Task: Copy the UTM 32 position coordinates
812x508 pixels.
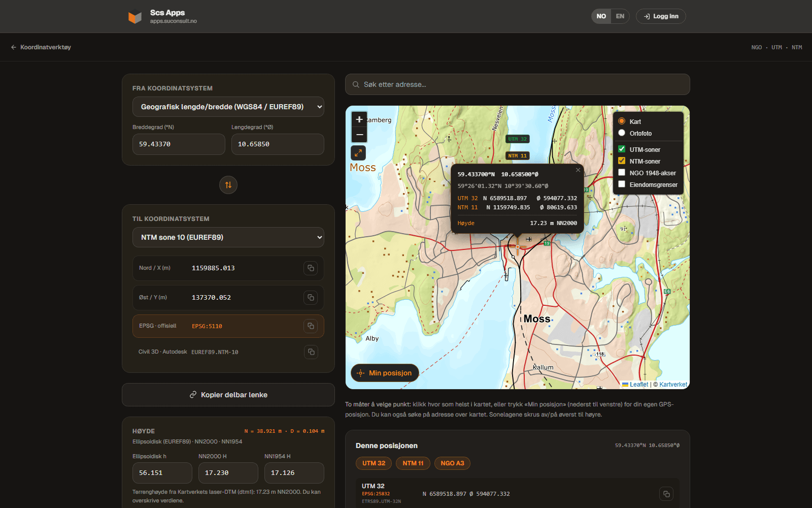Action: 666,494
